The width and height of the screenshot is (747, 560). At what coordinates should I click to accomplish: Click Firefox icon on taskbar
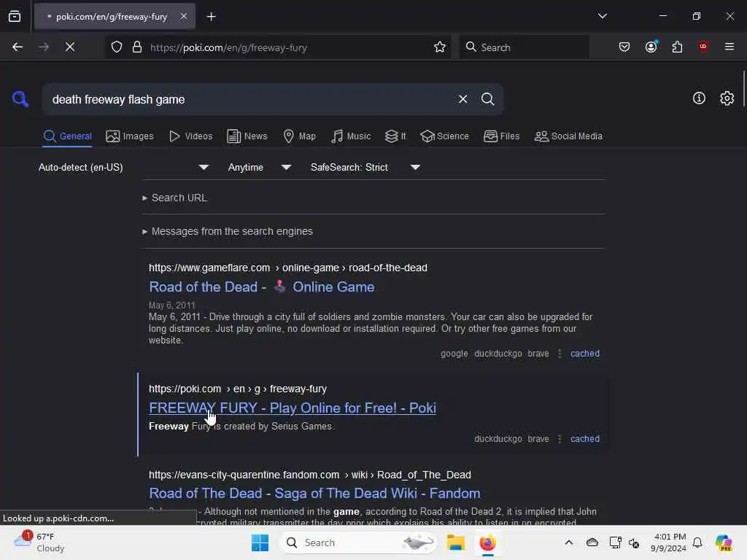[487, 542]
